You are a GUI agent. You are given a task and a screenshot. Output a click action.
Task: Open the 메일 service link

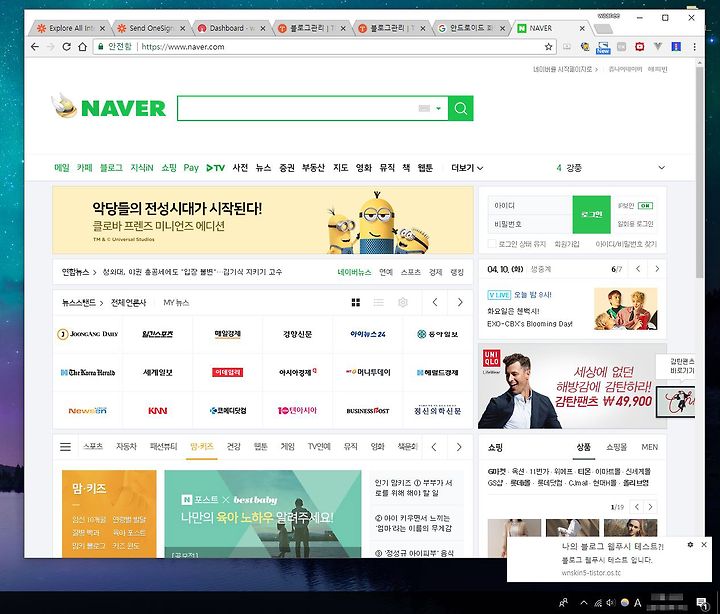(62, 168)
